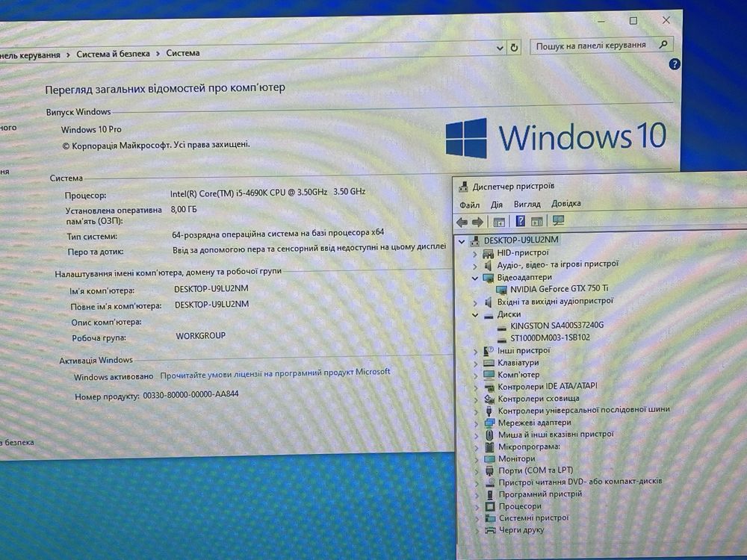Expand the Мережеві адаптери category
Viewport: 747px width, 560px height.
click(476, 423)
